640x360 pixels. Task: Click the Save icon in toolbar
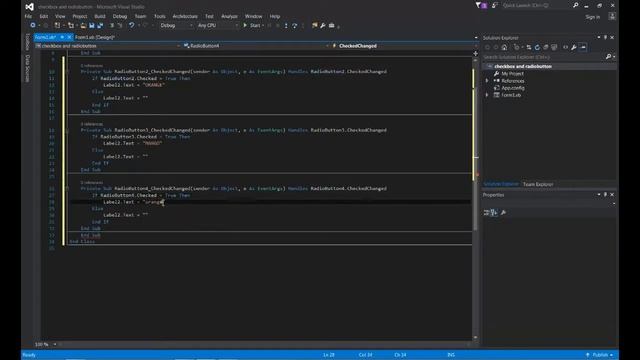(x=91, y=25)
